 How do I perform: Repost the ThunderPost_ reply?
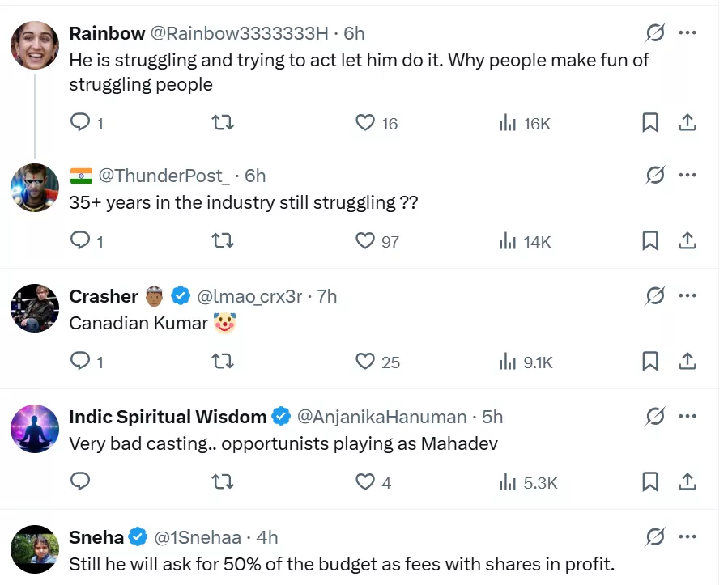223,240
